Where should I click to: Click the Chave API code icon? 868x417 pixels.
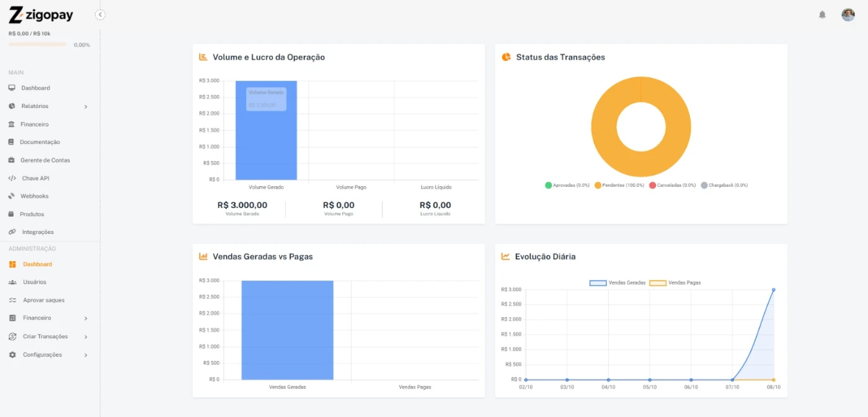12,178
